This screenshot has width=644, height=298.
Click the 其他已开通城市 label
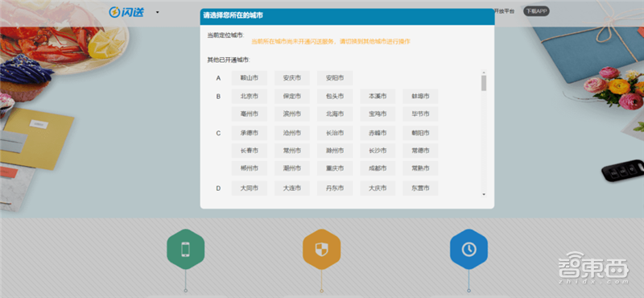pos(229,60)
